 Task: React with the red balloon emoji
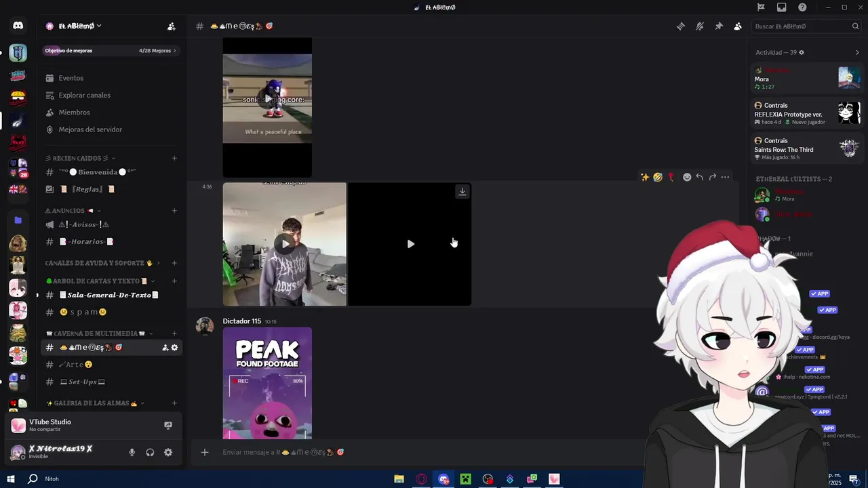[671, 177]
